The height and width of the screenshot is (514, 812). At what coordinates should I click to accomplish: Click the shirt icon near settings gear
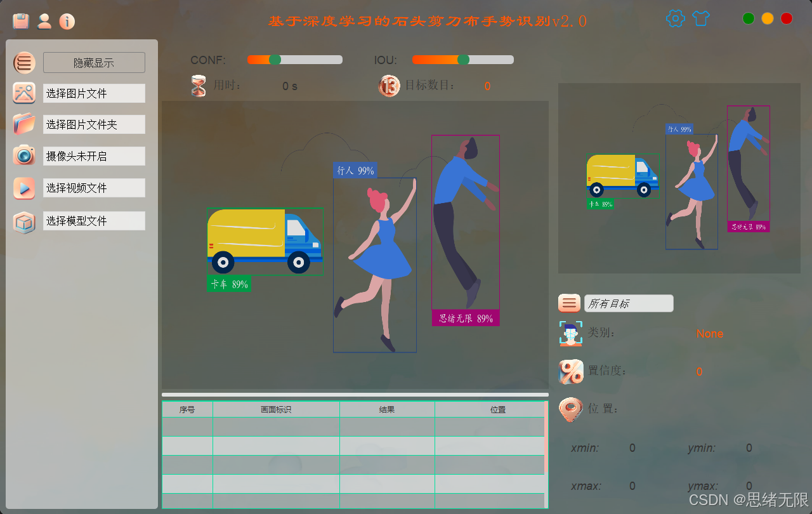tap(700, 18)
